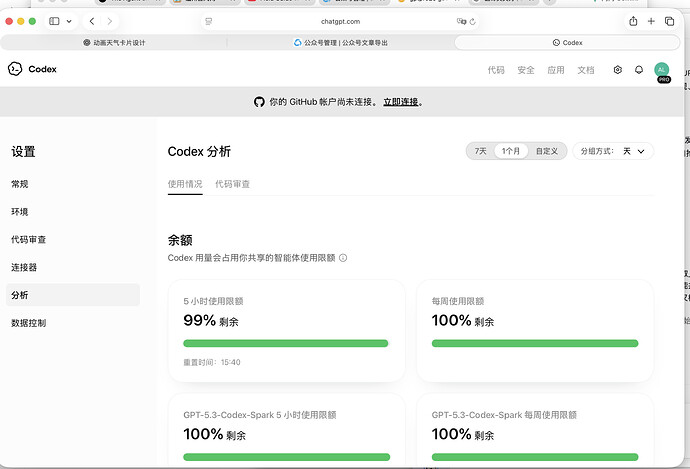Expand the sidebar dropdown arrow in Safari toolbar
The height and width of the screenshot is (469, 690).
(x=69, y=21)
